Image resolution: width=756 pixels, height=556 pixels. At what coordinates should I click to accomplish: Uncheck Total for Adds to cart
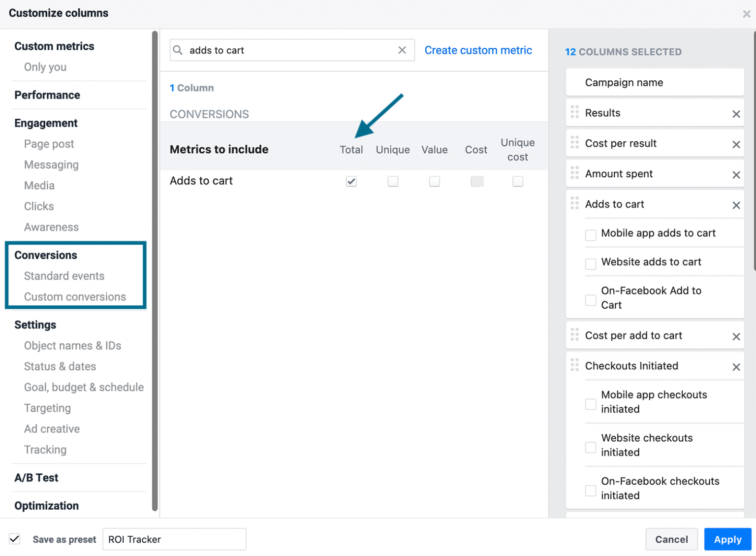[x=351, y=181]
